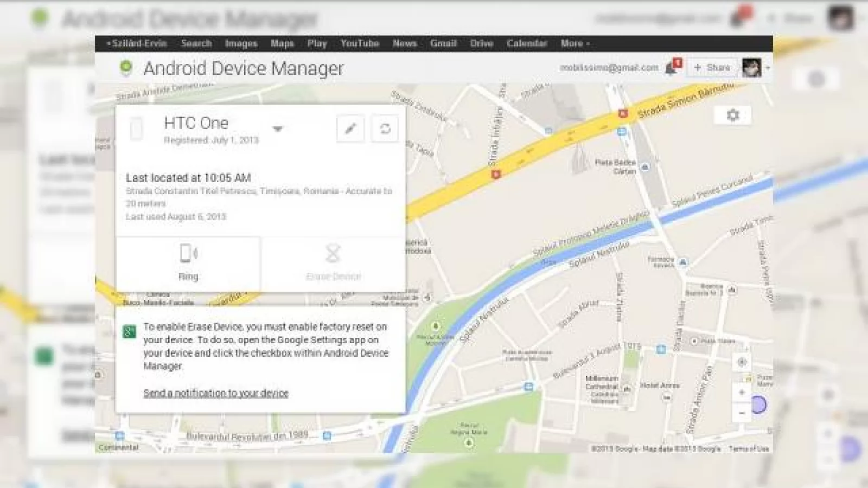Zoom in with the map plus button
Screen dimensions: 868x488
tap(742, 392)
